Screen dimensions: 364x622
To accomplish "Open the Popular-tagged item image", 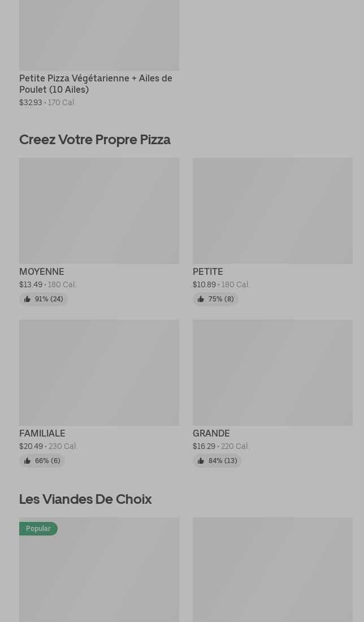I will [x=99, y=569].
